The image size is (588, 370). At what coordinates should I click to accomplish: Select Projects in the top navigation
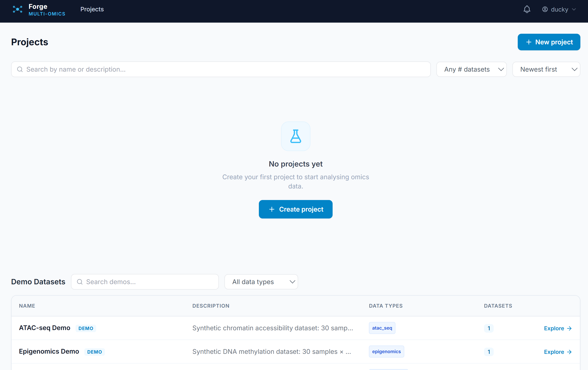coord(92,9)
